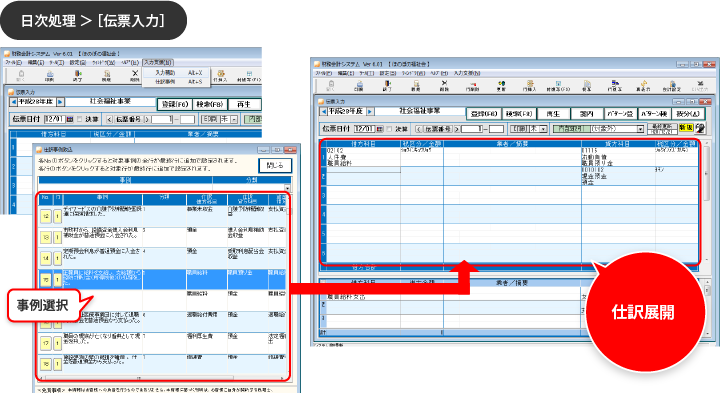Viewport: 720px width, 393px height.
Task: Open the 内部取引 combo box dropdown arrow
Action: click(x=640, y=129)
